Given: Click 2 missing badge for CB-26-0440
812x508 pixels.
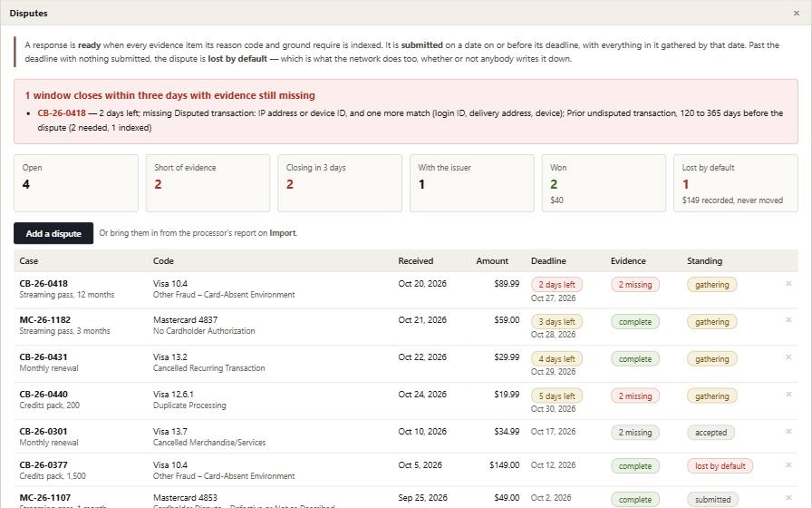Looking at the screenshot, I should [635, 396].
